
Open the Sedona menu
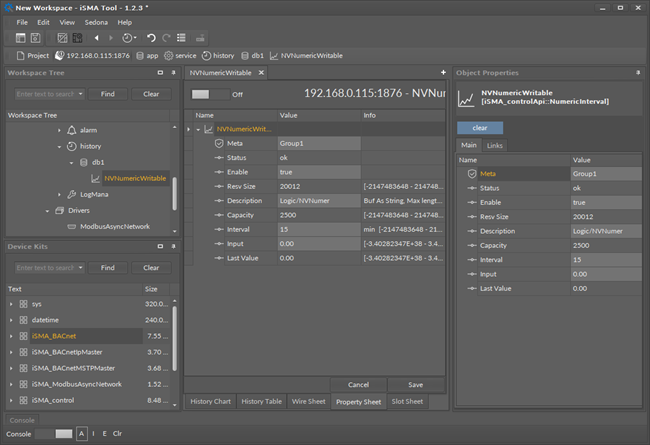pos(95,21)
